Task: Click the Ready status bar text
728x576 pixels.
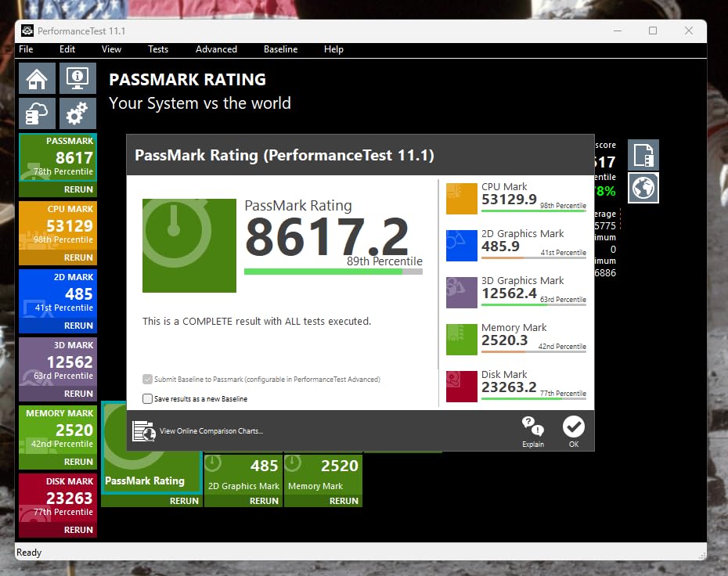Action: (29, 553)
